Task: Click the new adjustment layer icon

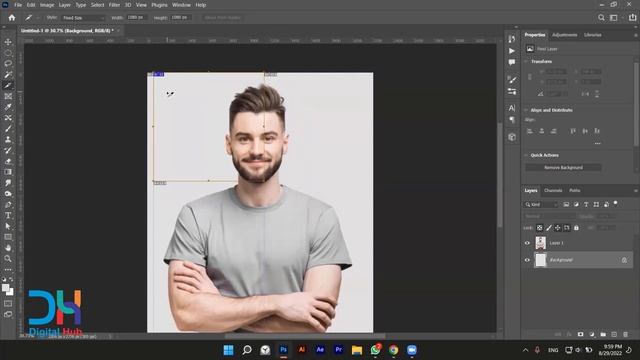Action: pos(592,334)
